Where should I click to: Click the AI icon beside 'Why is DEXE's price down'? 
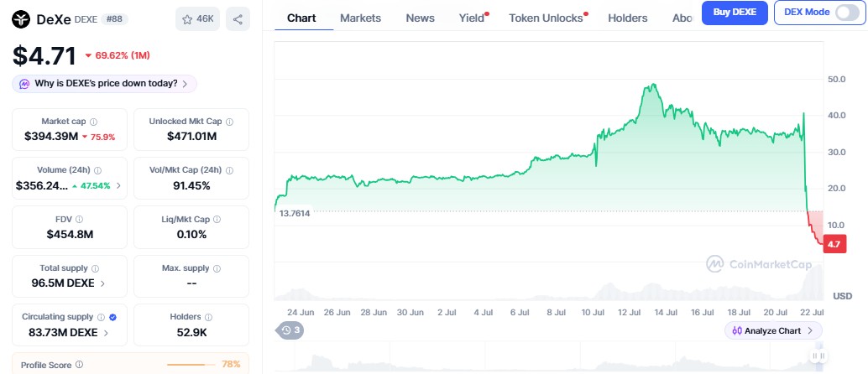[24, 84]
